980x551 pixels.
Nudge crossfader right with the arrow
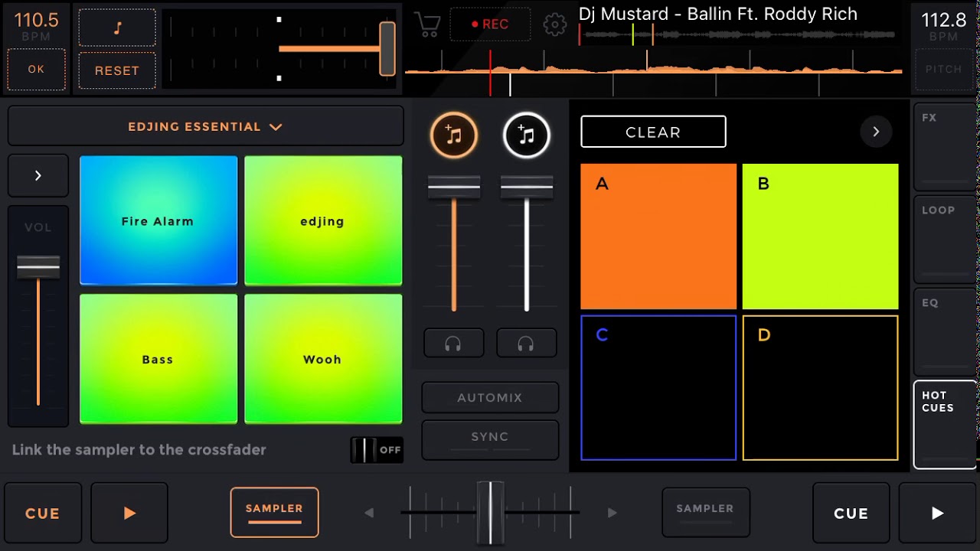click(612, 513)
